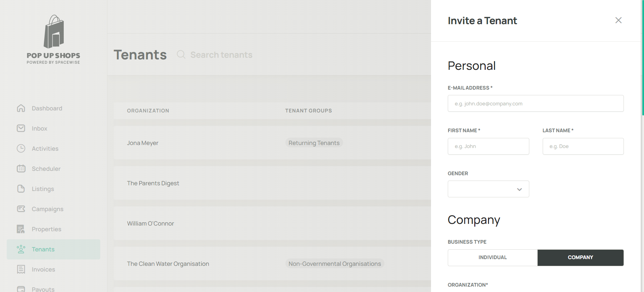Open the Jona Meyer tenant row
The image size is (644, 292).
click(x=143, y=143)
